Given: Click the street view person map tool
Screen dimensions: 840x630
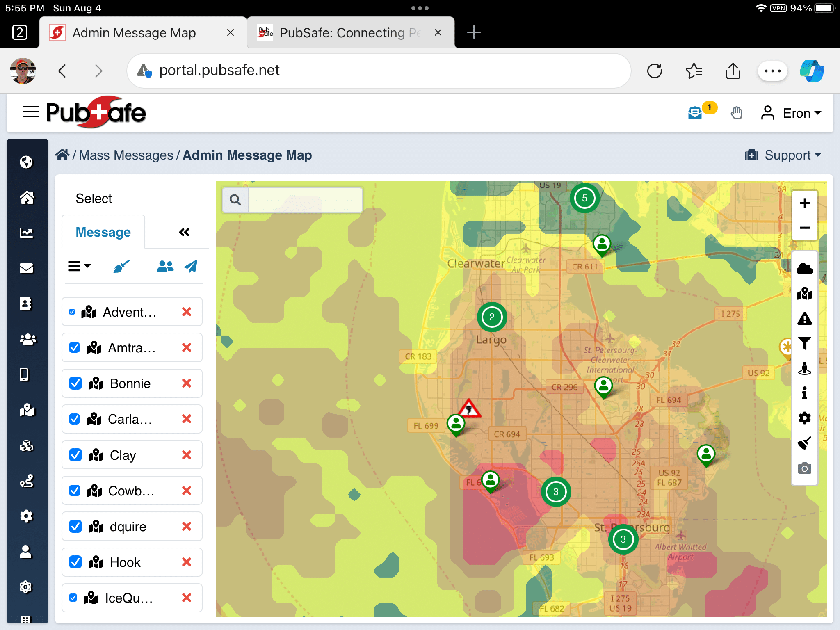Looking at the screenshot, I should tap(804, 369).
